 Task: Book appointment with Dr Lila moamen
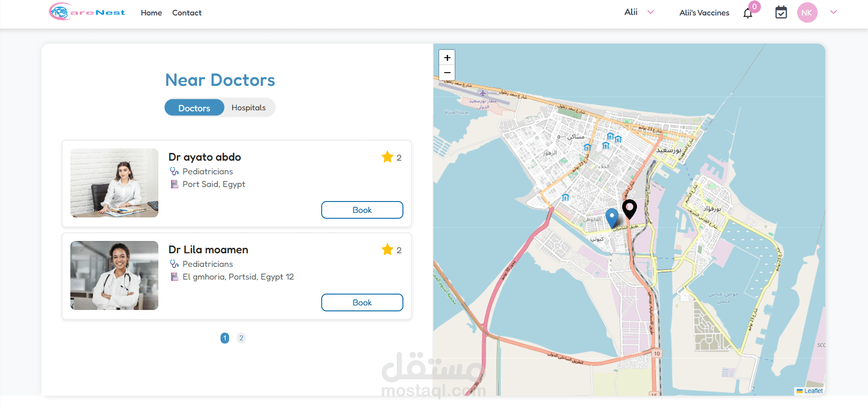[x=362, y=302]
